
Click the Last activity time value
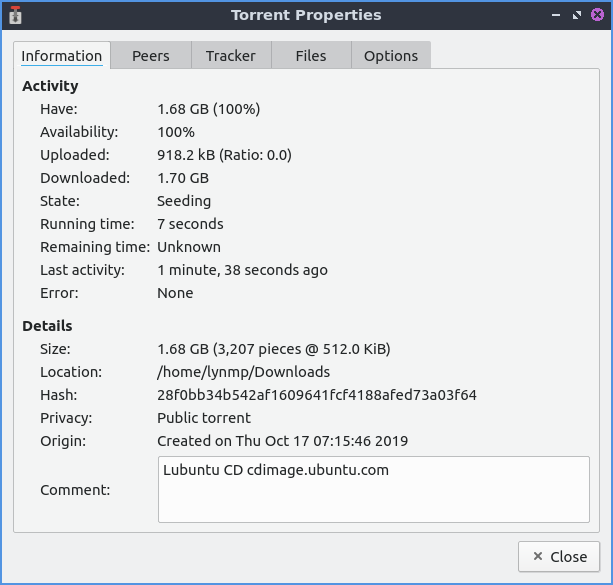click(x=242, y=270)
